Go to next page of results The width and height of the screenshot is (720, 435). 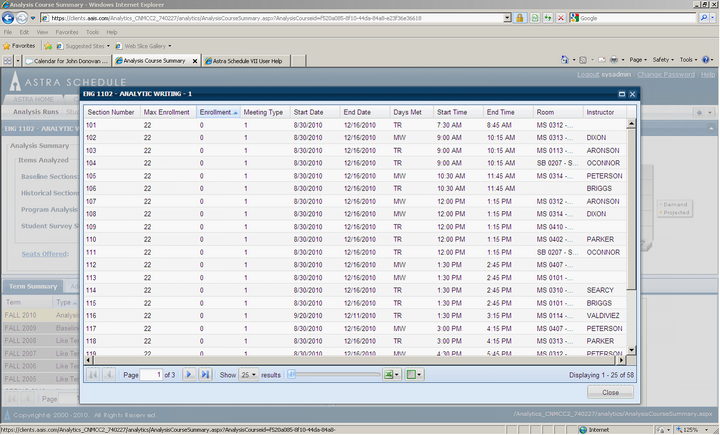[x=191, y=374]
